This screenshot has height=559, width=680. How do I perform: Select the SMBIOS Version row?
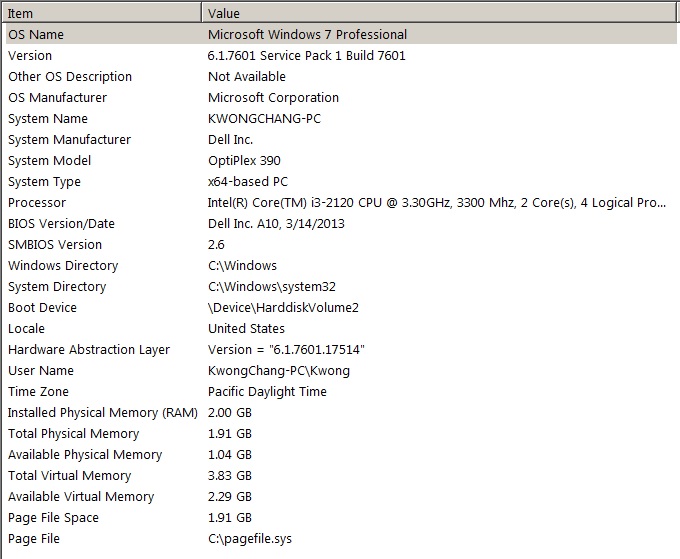point(341,245)
